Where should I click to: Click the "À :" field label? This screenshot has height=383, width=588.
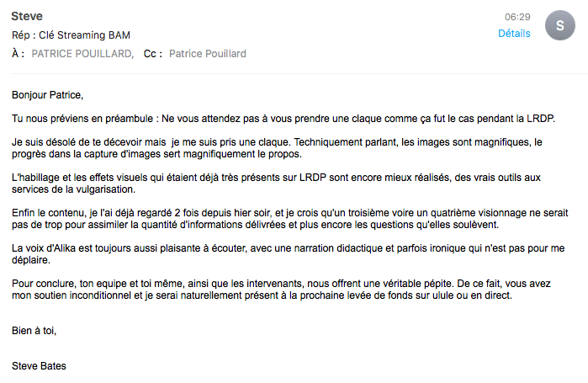(x=18, y=54)
